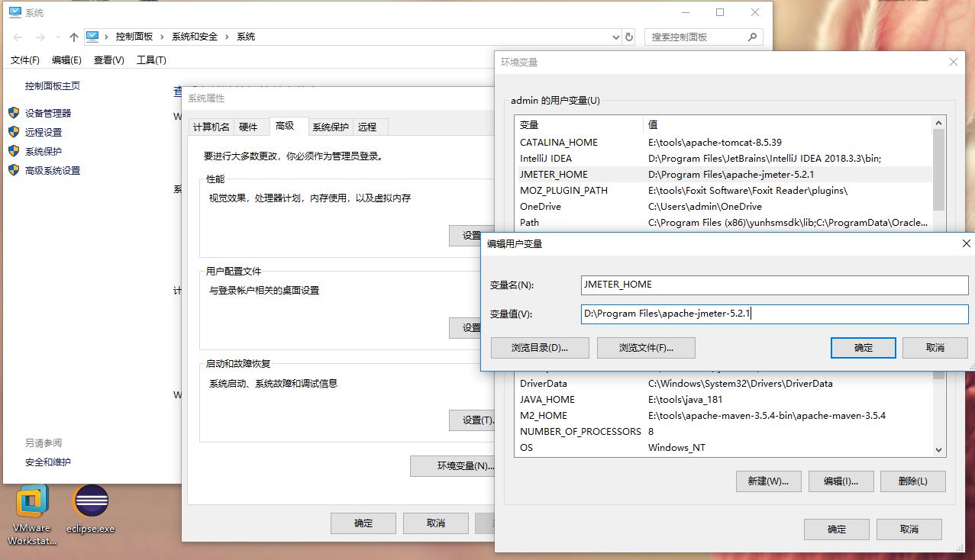
Task: Open 高级系统设置 link
Action: (x=53, y=170)
